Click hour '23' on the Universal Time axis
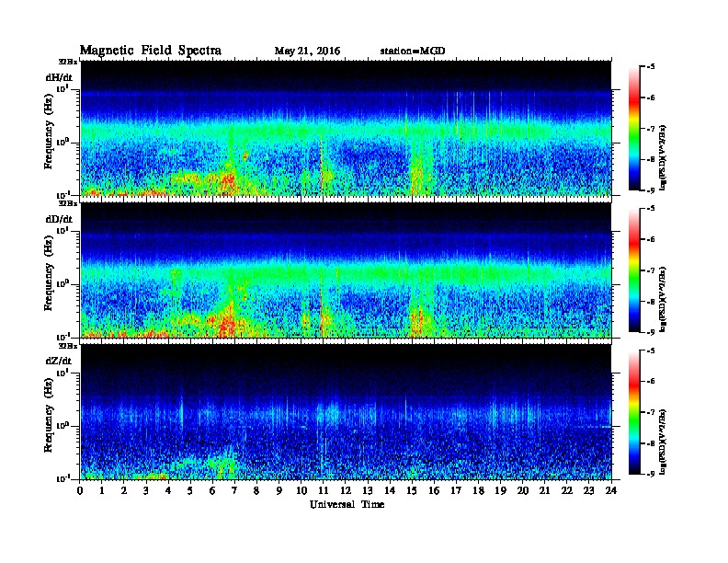This screenshot has width=728, height=563. 588,490
